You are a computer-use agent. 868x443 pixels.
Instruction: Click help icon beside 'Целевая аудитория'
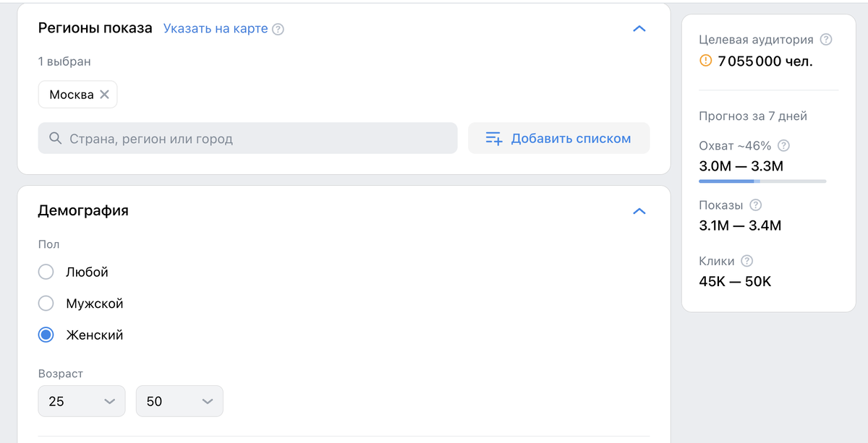pos(826,40)
